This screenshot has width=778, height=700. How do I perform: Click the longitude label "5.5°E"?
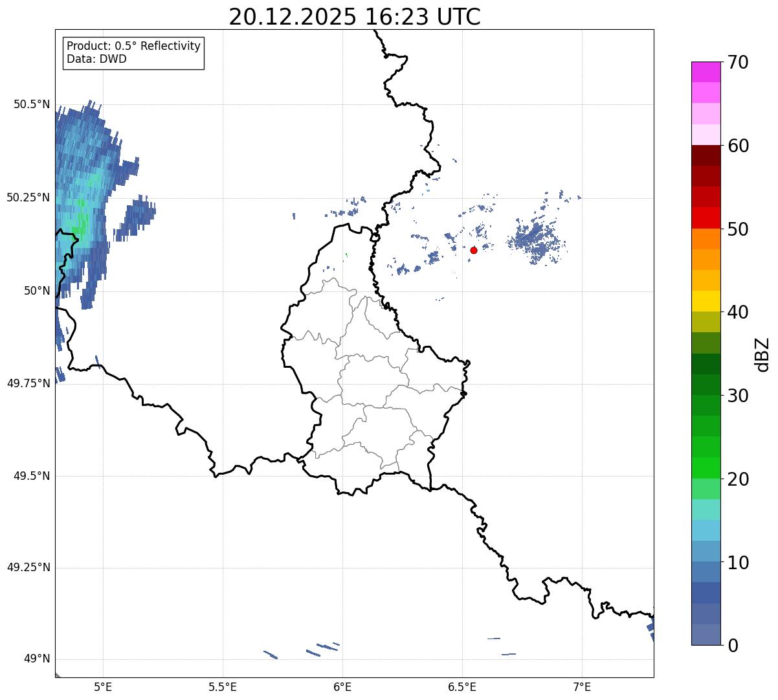223,686
